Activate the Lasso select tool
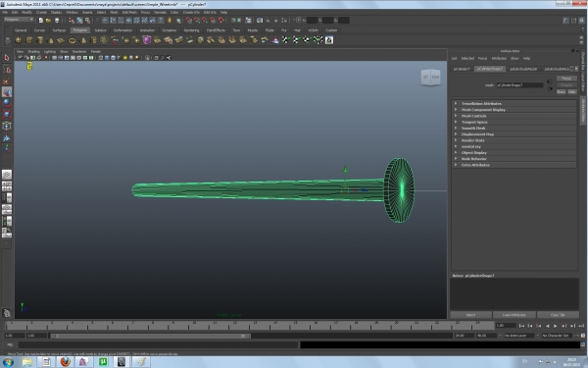Screen dimensions: 588x368 pyautogui.click(x=7, y=69)
